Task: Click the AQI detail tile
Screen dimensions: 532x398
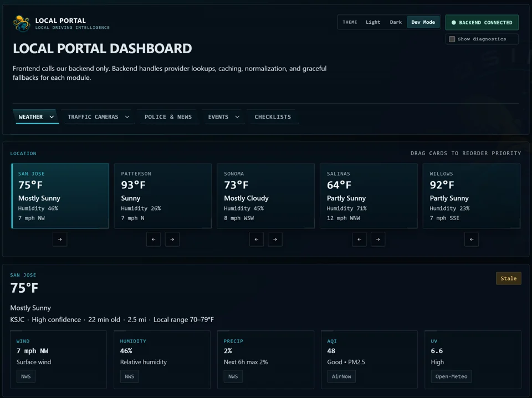Action: [x=369, y=360]
